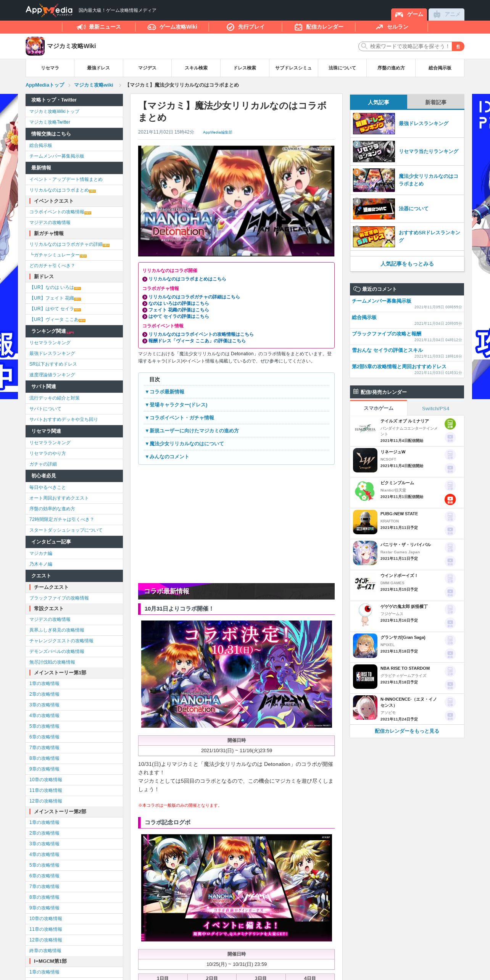This screenshot has height=980, width=490.
Task: Open the ピクミンブルーム app icon
Action: [x=365, y=491]
